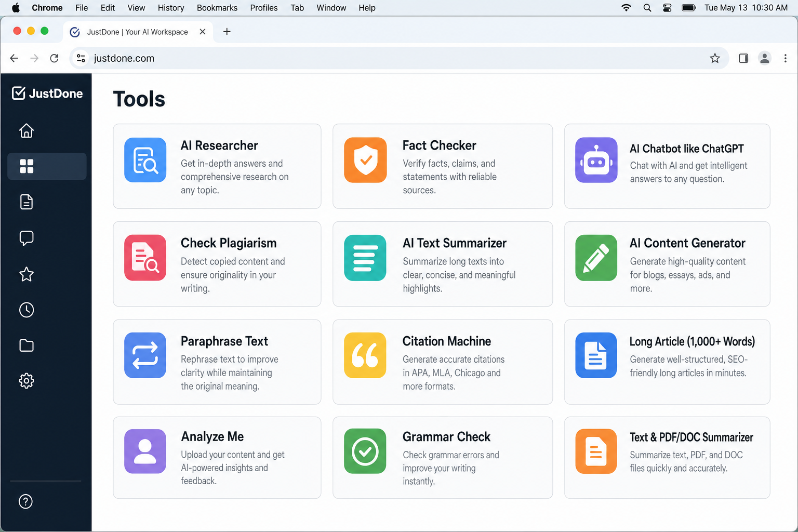Screen dimensions: 798x532
Task: Open the Analyze Me tool card
Action: (x=217, y=457)
